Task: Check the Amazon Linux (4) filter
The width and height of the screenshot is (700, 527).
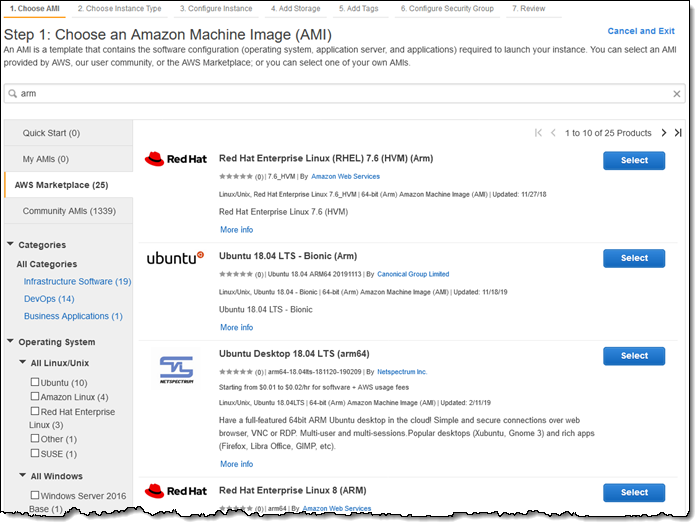Action: tap(36, 397)
